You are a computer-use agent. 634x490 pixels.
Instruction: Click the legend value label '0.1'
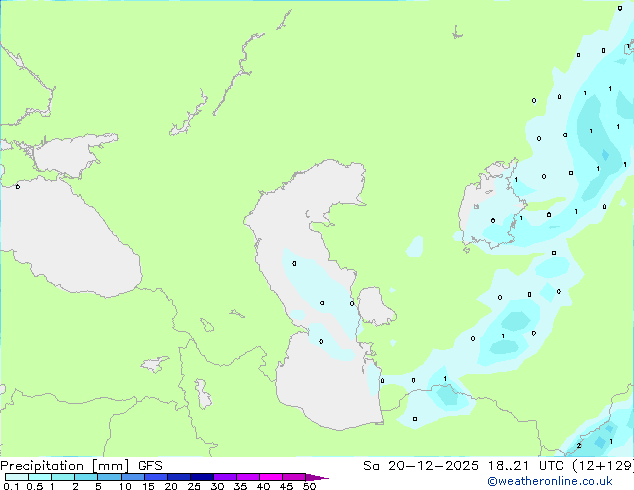pos(11,486)
